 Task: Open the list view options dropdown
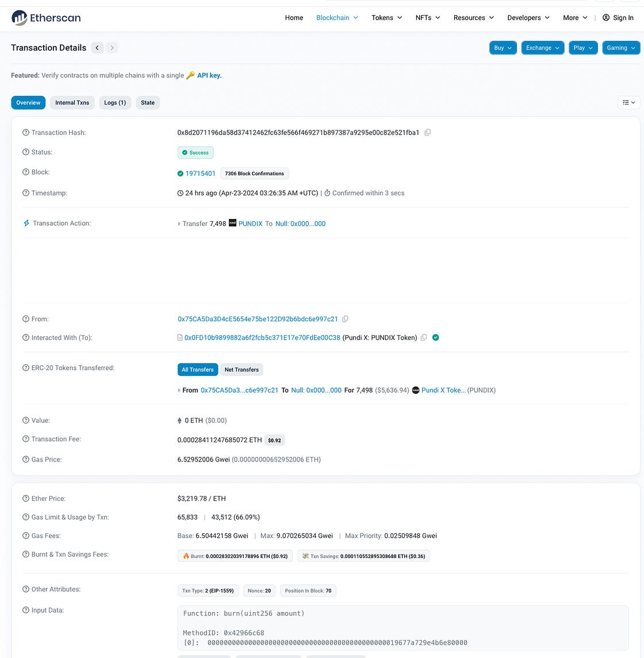[628, 102]
